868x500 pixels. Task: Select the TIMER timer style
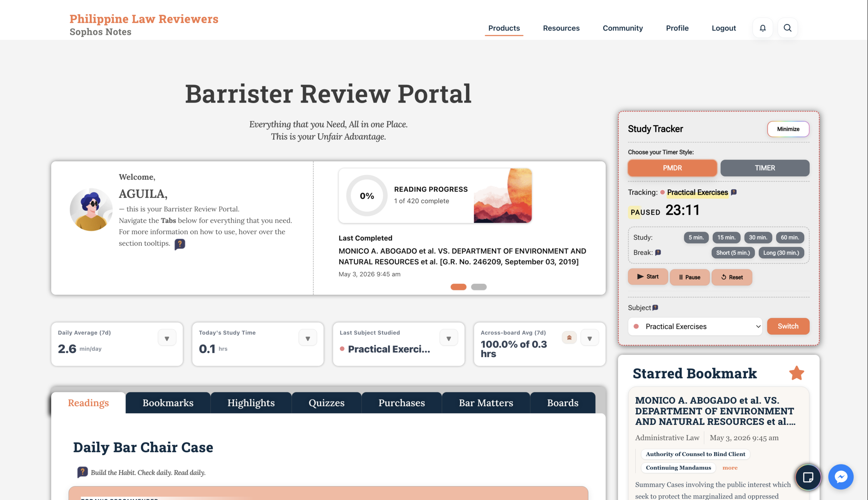(765, 168)
